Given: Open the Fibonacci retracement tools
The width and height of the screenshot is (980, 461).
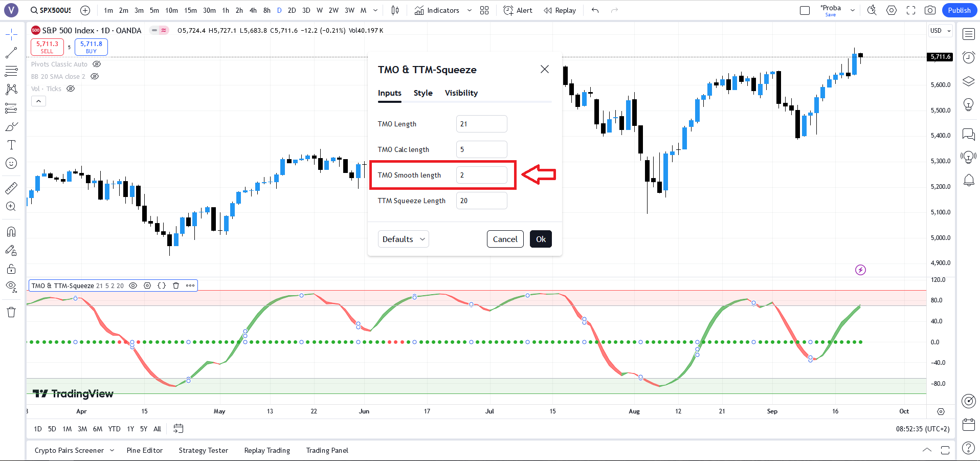Looking at the screenshot, I should click(x=11, y=71).
